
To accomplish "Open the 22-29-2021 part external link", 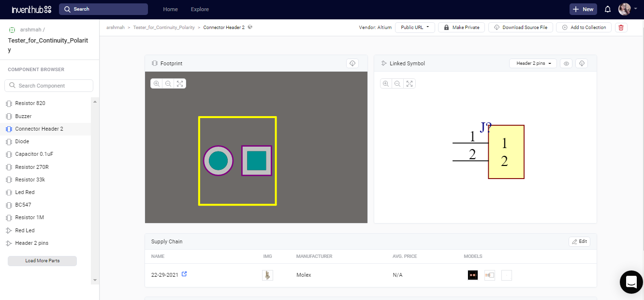I will (x=184, y=274).
